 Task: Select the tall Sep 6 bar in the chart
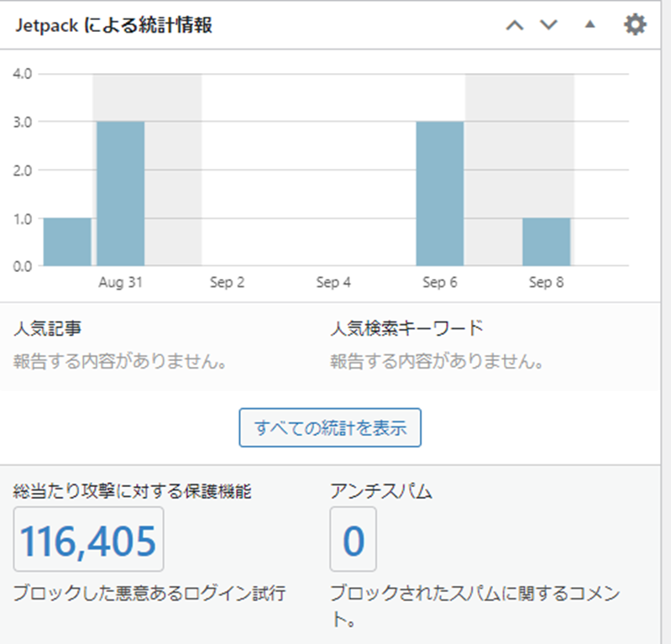click(439, 193)
